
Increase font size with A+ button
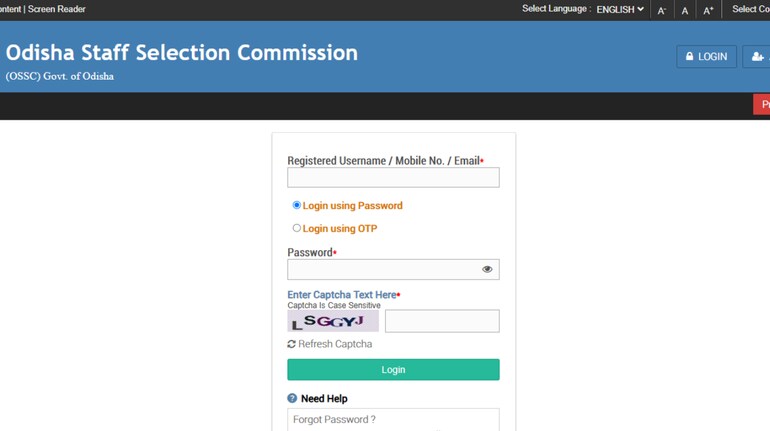(x=708, y=10)
